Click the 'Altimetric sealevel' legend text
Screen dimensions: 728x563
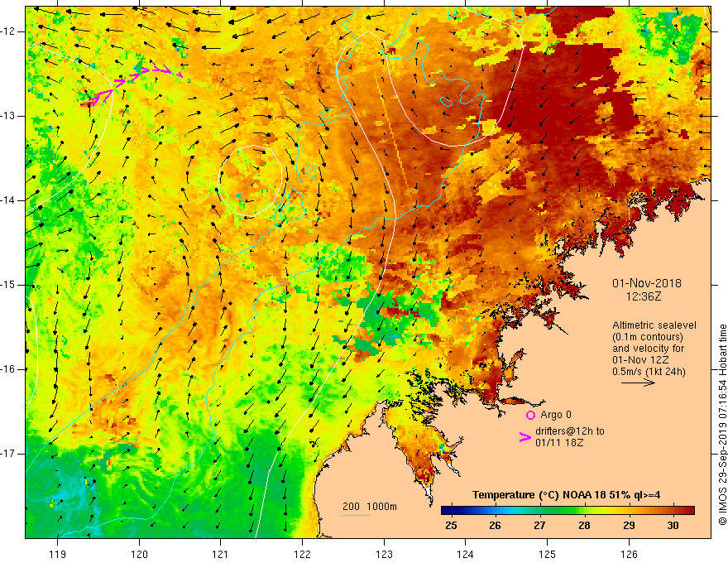654,325
